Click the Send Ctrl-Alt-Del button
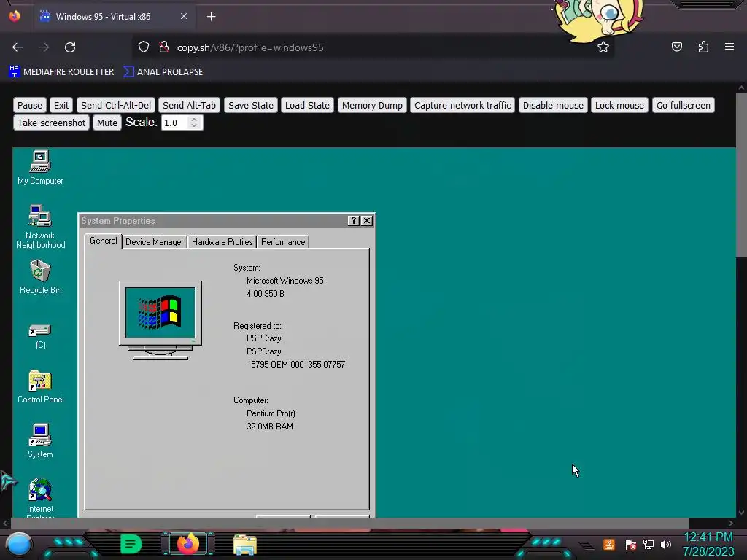 pos(116,105)
